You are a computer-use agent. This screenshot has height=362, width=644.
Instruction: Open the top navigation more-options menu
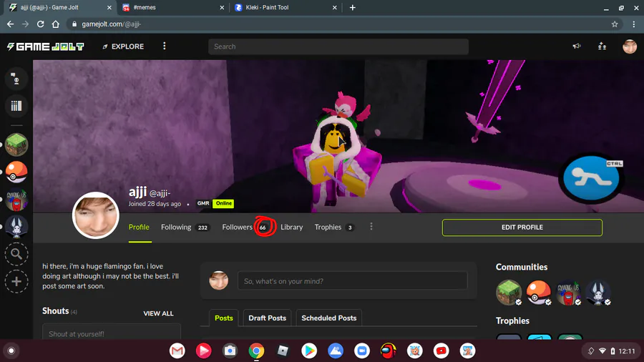[165, 46]
